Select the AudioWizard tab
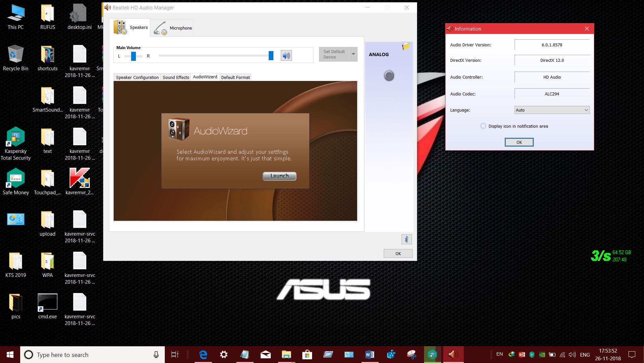Viewport: 644px width, 363px height. tap(205, 77)
